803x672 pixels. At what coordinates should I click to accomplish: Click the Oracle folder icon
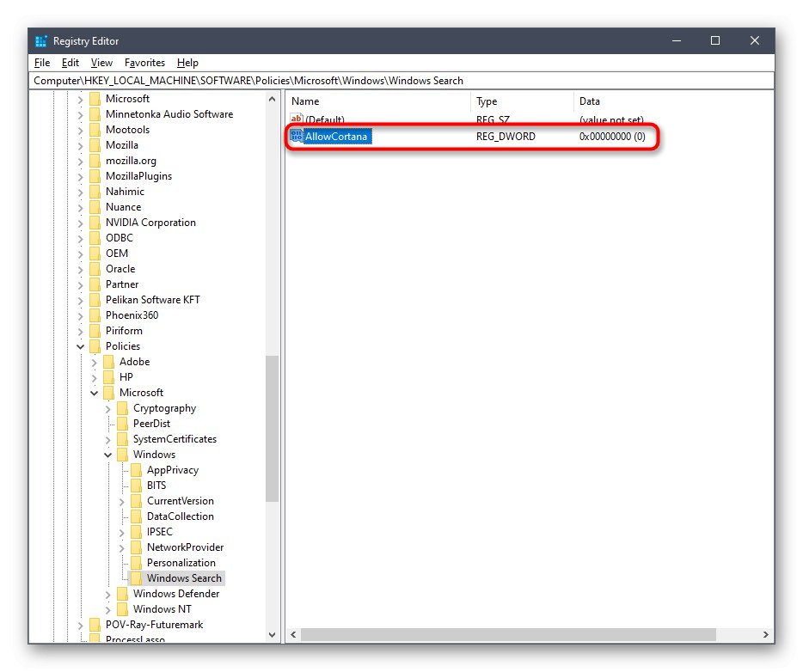pos(95,269)
